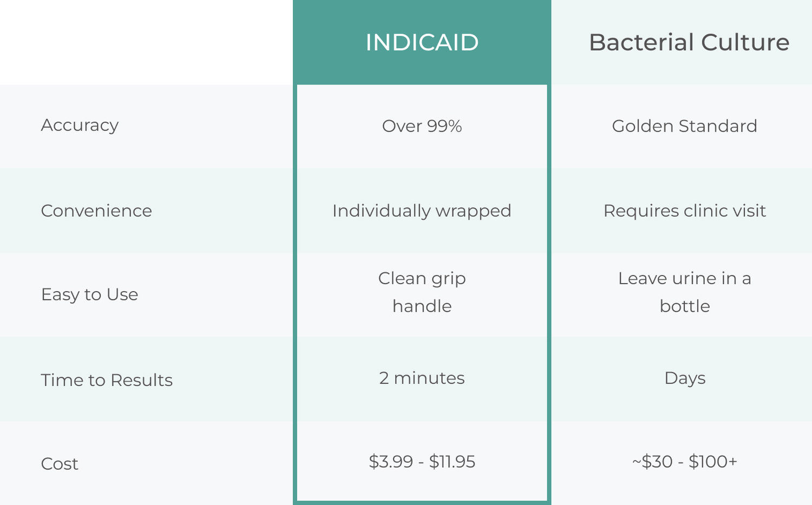Screen dimensions: 812x505
Task: Click the word bottle in Bacterial column
Action: click(684, 306)
